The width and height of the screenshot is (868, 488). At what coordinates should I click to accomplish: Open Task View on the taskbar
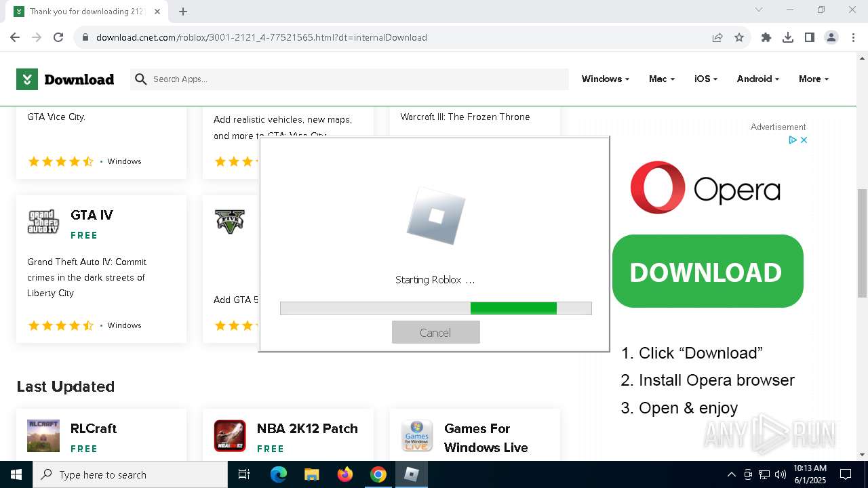(x=244, y=474)
